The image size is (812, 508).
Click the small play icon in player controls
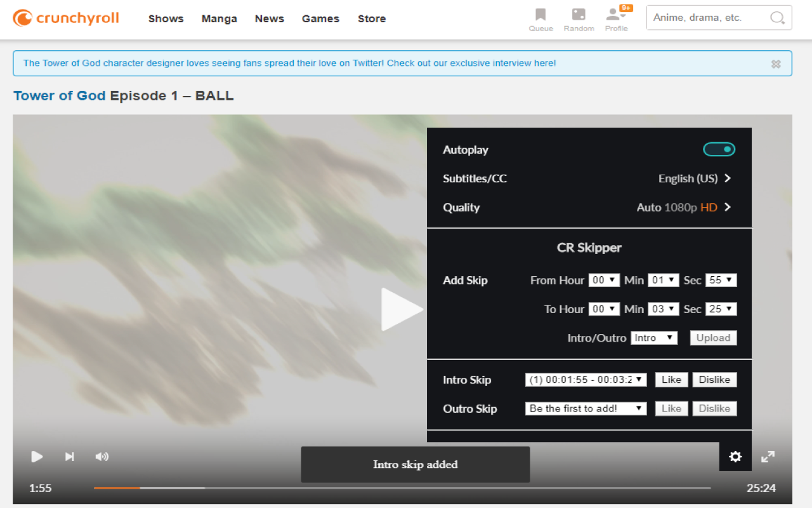click(x=37, y=456)
